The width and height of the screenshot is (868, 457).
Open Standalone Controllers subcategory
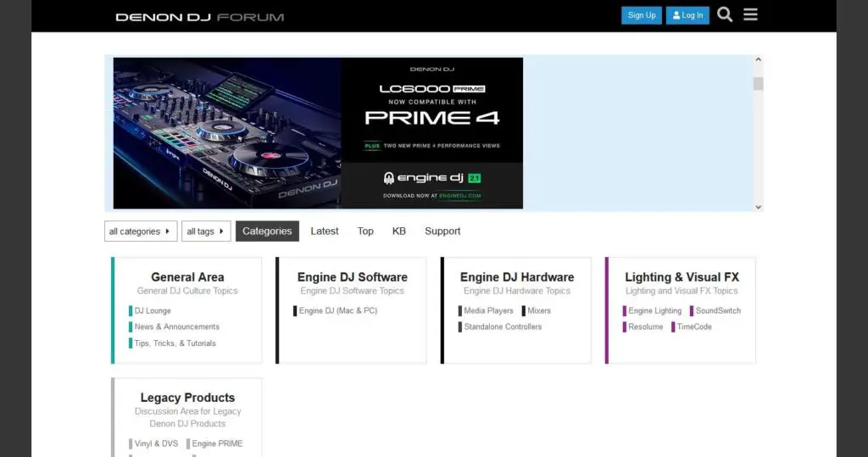(x=500, y=326)
